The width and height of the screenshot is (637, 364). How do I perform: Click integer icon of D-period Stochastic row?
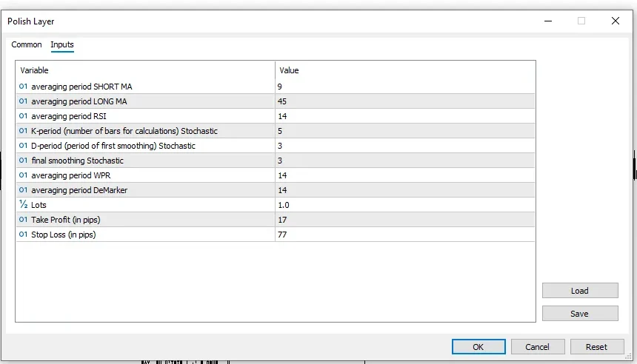[x=23, y=145]
